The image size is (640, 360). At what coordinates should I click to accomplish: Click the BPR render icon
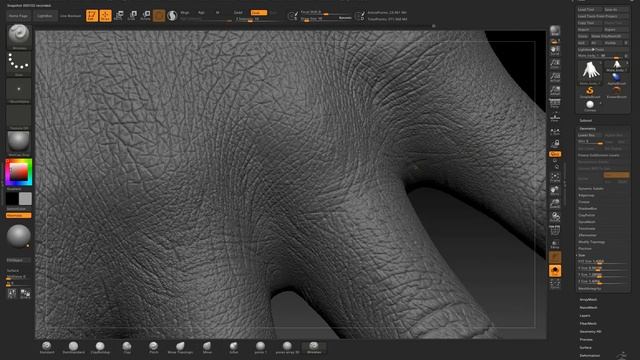click(555, 31)
